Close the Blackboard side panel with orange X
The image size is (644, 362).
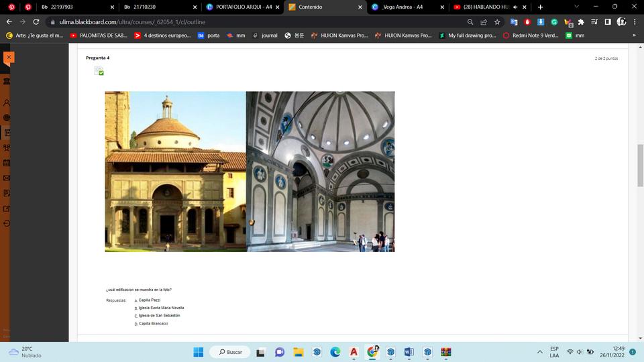[x=9, y=58]
